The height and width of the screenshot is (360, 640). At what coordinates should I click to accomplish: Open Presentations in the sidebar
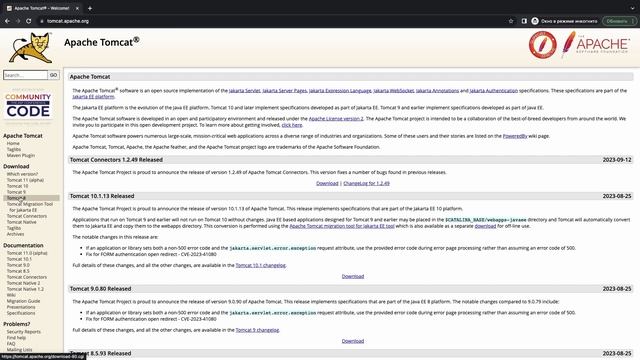[21, 307]
